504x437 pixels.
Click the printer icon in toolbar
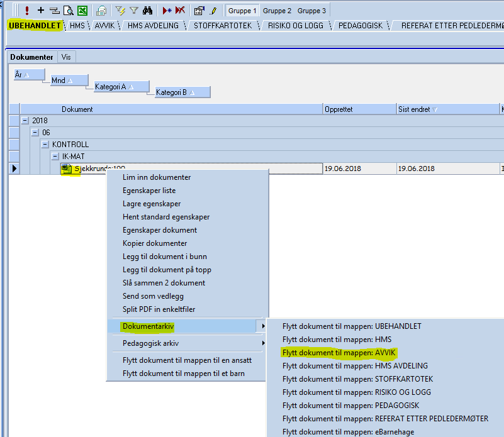click(x=101, y=11)
